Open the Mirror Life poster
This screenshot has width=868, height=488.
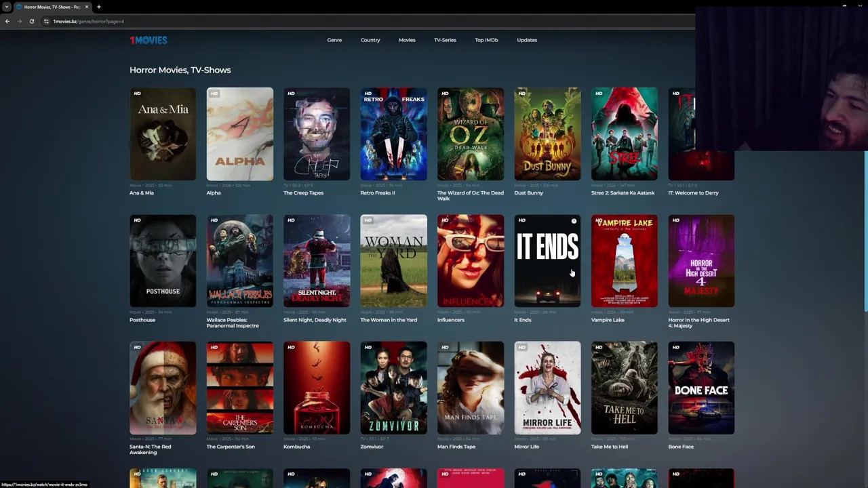pyautogui.click(x=548, y=388)
